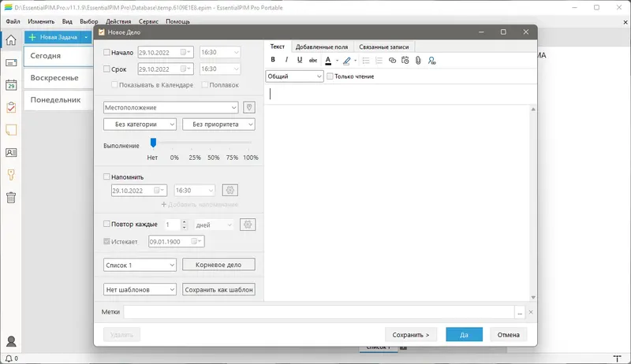Check the Только чтение checkbox

click(330, 76)
